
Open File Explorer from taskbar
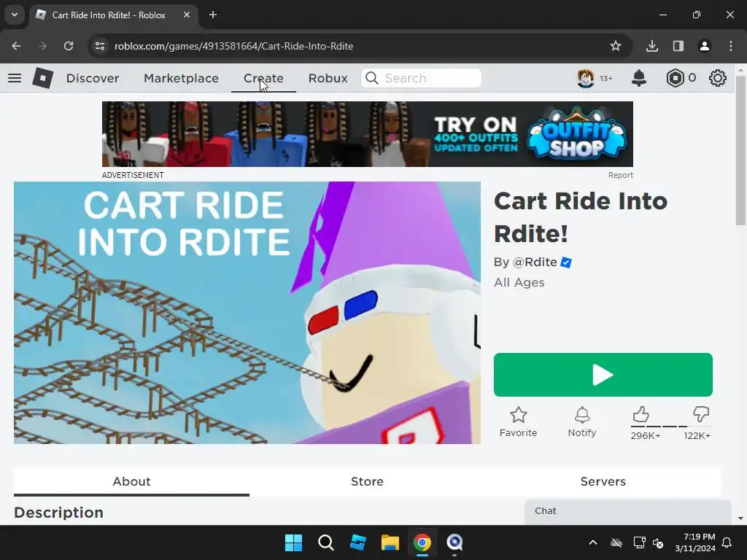coord(390,542)
